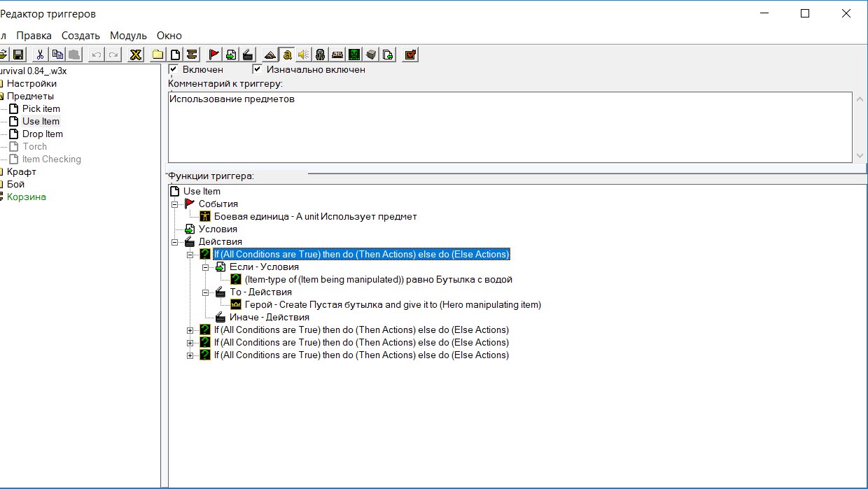The width and height of the screenshot is (868, 489).
Task: Add new event with red flag icon
Action: [214, 55]
